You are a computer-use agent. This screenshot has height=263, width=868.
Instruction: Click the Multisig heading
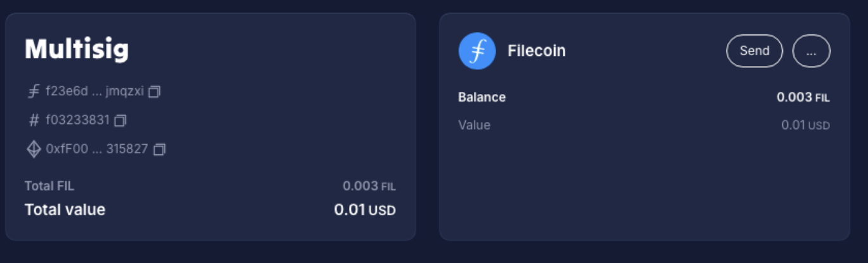[77, 49]
